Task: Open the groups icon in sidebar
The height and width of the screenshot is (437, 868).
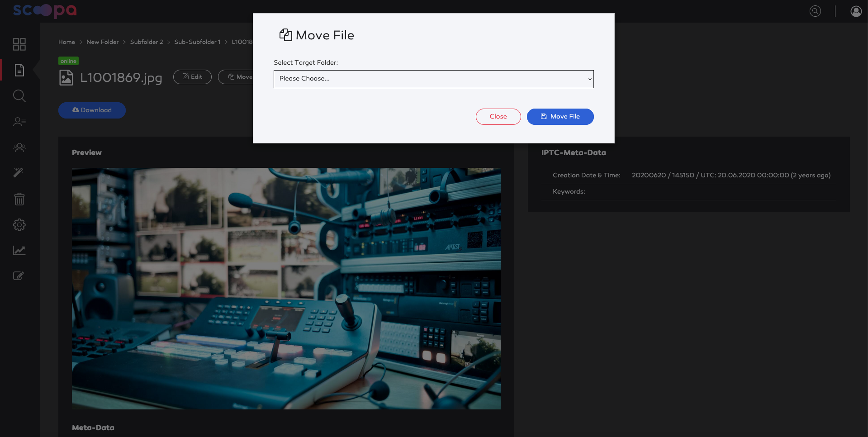Action: (x=19, y=147)
